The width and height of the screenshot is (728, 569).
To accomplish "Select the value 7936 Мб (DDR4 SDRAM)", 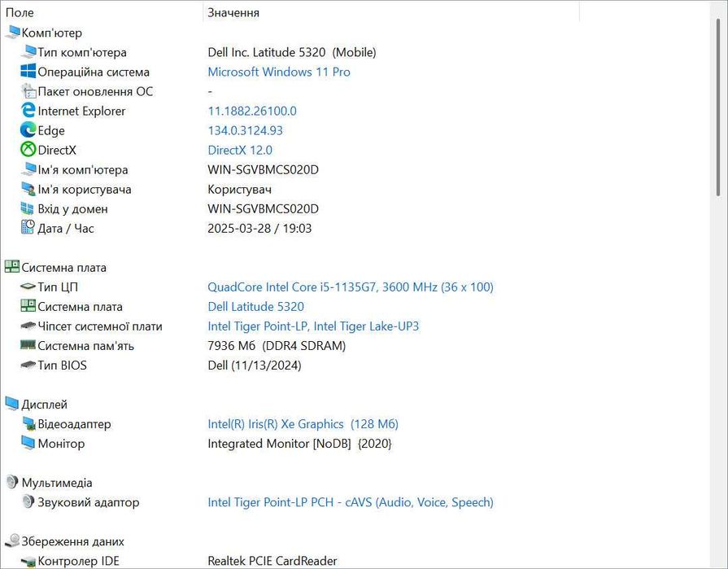I will pyautogui.click(x=277, y=346).
